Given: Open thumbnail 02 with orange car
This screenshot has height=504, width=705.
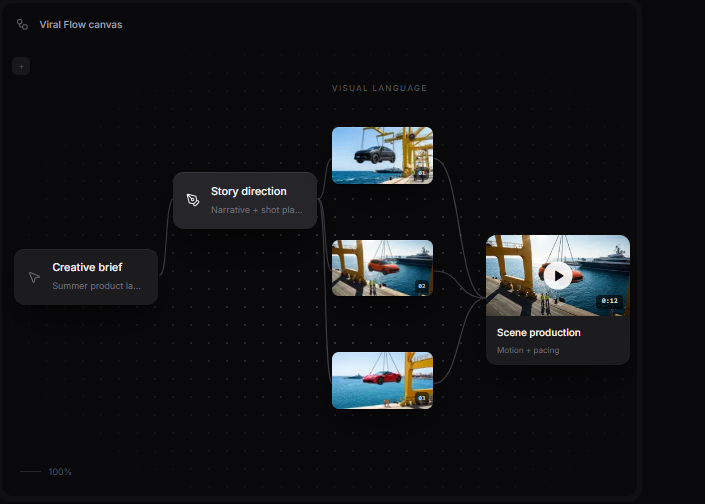Looking at the screenshot, I should (382, 268).
